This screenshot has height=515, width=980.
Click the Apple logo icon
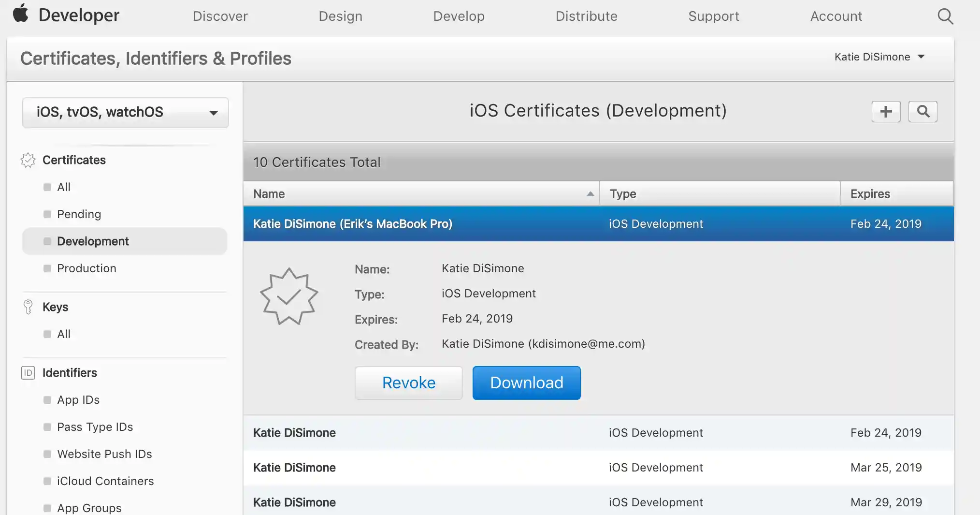click(20, 14)
